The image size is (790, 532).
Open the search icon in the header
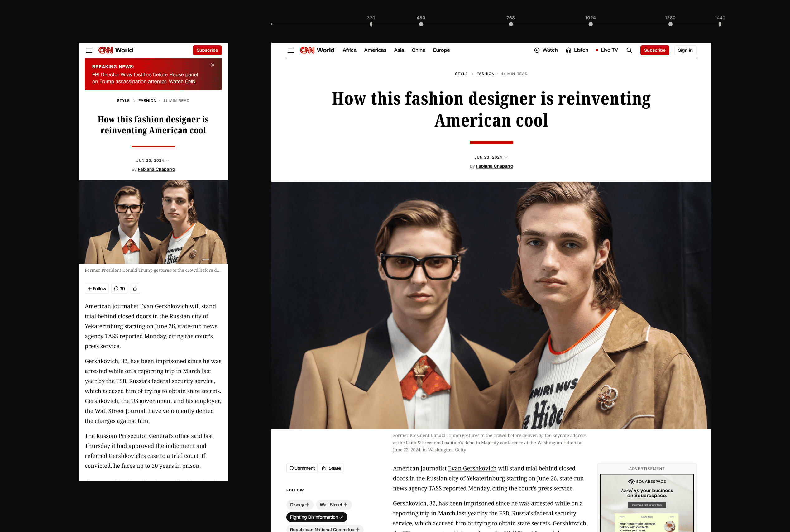coord(629,50)
